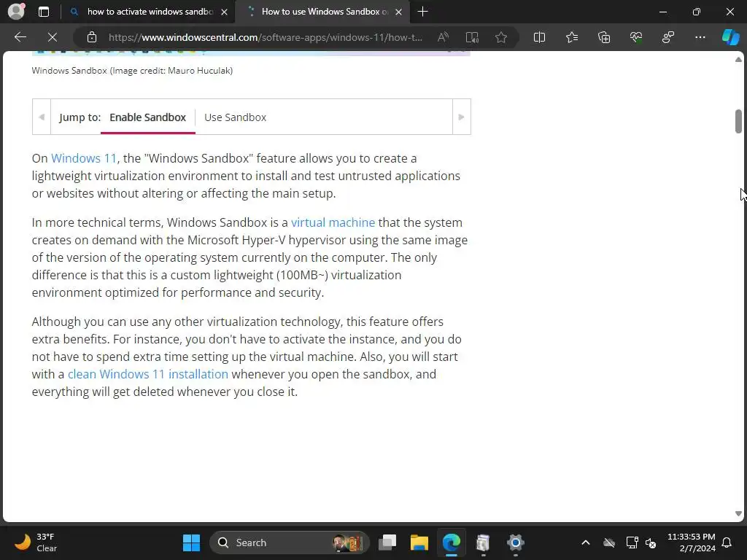747x560 pixels.
Task: Open the app icon left of Settings on taskbar
Action: coord(483,542)
